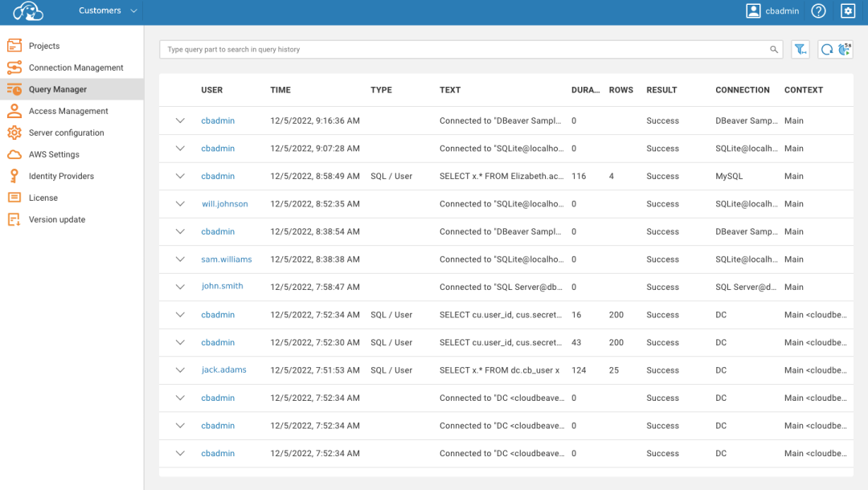Screen dimensions: 868x490
Task: Click the CONNECTION column header
Action: coord(742,90)
